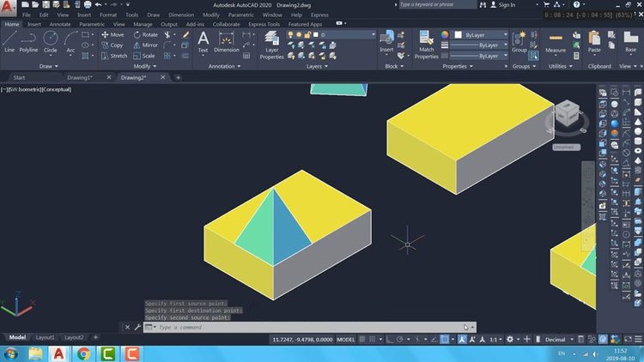Select the Line drawing tool
The height and width of the screenshot is (362, 644).
(9, 41)
